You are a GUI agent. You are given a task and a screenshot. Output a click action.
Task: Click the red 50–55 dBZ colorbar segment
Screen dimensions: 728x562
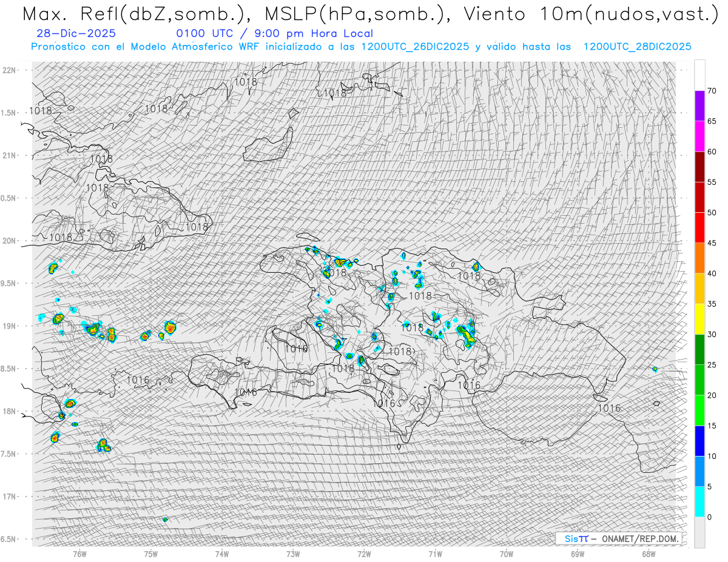pyautogui.click(x=699, y=197)
